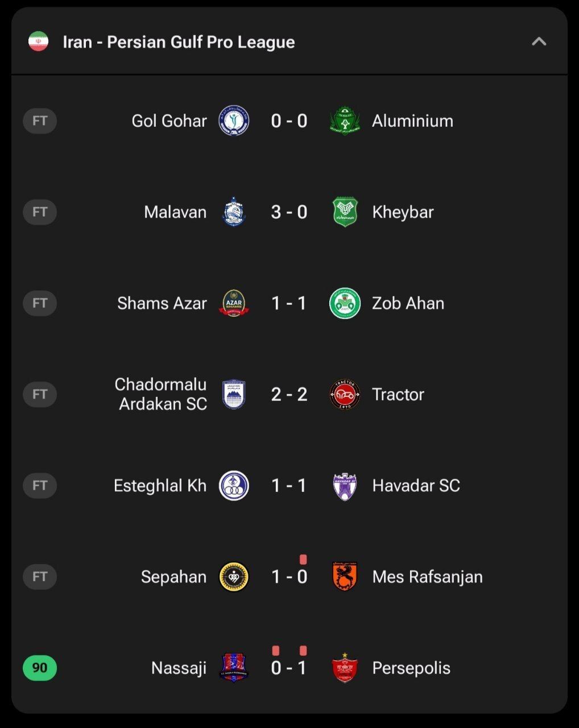Select the Aluminium team logo
Viewport: 579px width, 728px height.
345,121
